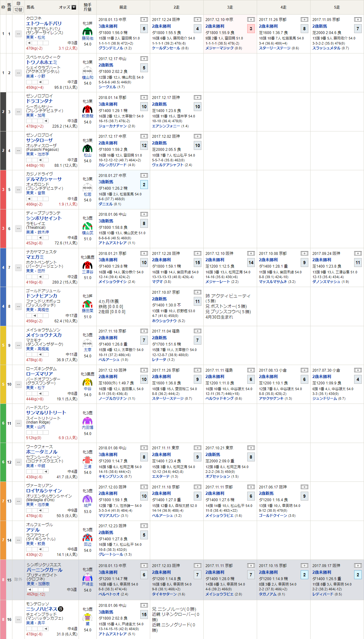The width and height of the screenshot is (364, 639).
Task: Open mark selector for エトワールドパリ
Action: coord(18,34)
